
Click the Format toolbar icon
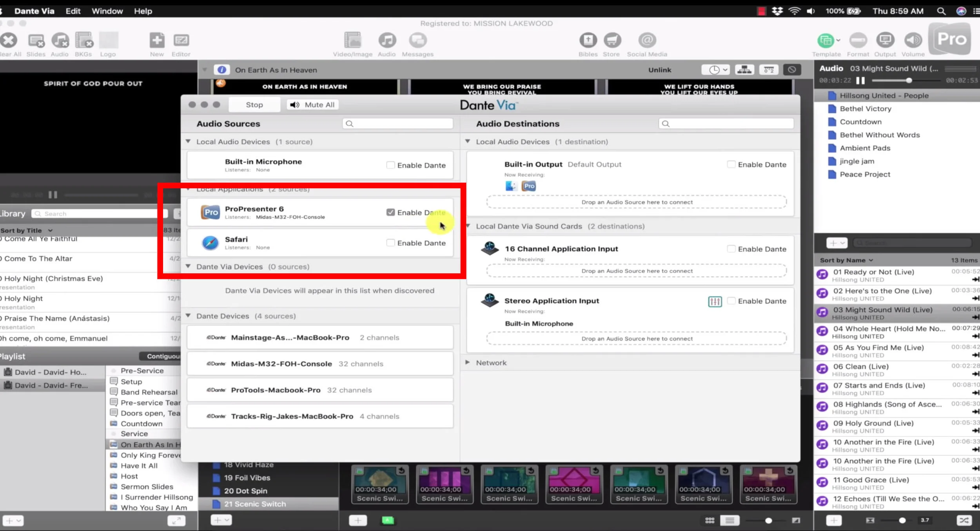(858, 40)
